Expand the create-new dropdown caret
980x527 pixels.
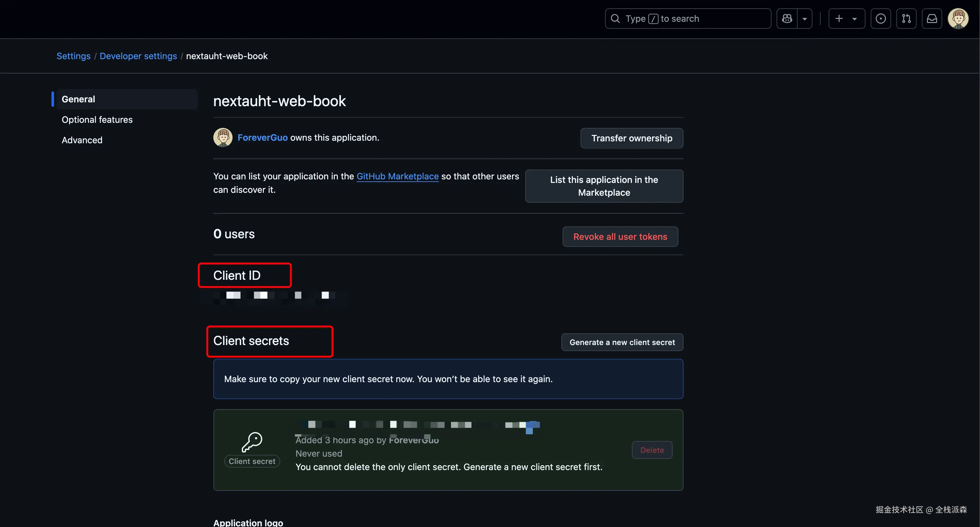[854, 19]
